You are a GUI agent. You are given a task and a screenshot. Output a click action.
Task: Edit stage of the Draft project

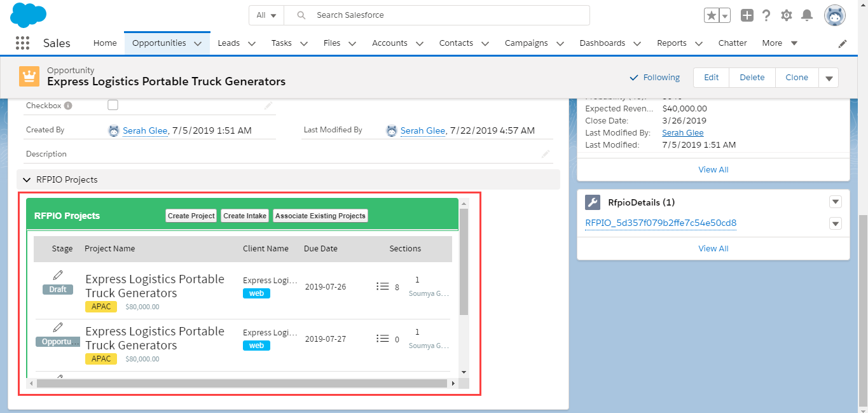tap(58, 275)
